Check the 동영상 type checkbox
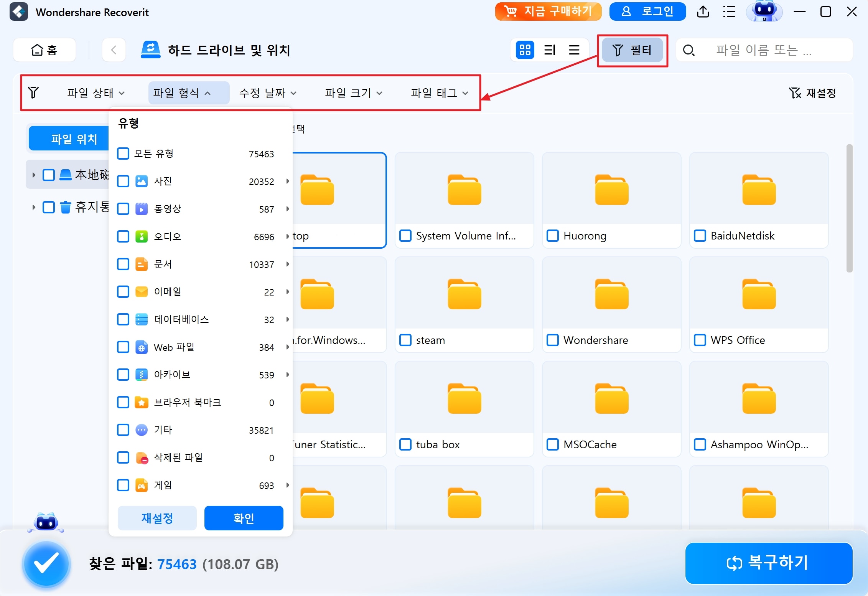 [x=123, y=209]
